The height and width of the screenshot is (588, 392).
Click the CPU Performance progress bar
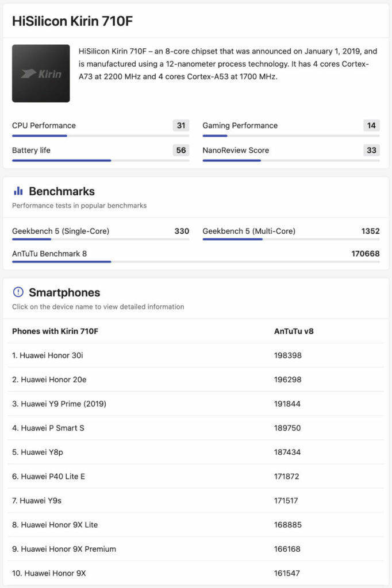(x=101, y=136)
